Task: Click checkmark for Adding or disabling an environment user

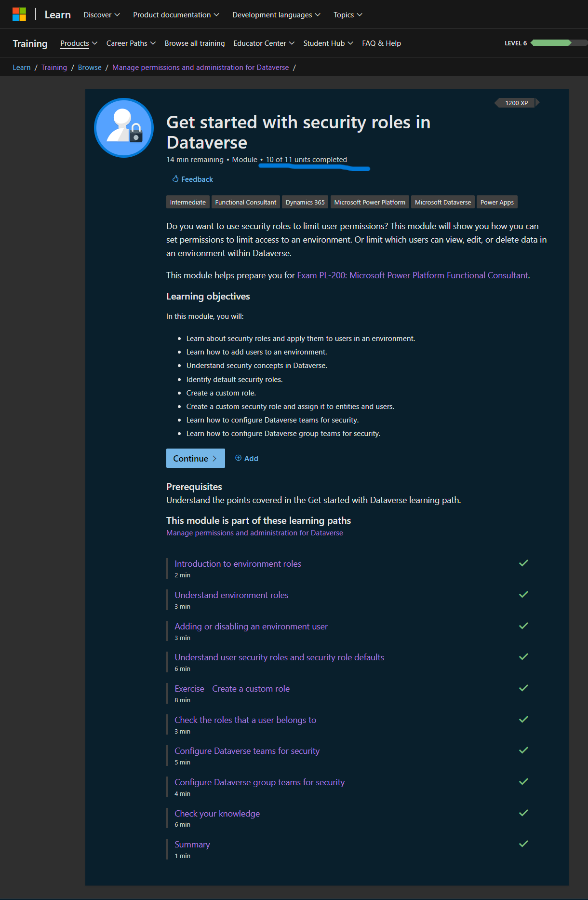Action: pos(523,626)
